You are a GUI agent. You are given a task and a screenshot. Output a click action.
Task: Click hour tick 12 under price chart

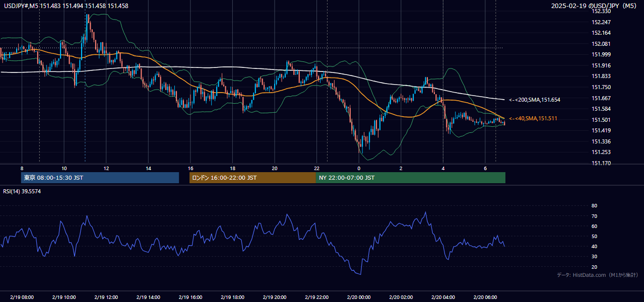106,168
